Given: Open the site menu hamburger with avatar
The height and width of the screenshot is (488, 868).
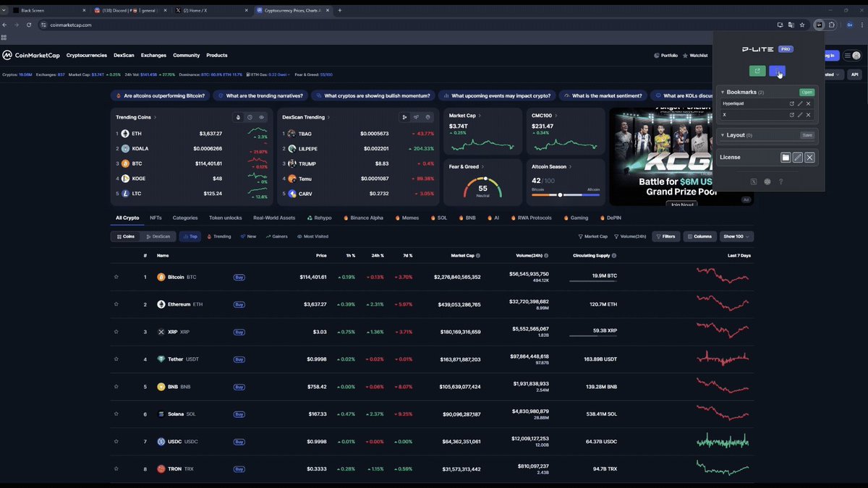Looking at the screenshot, I should 852,56.
